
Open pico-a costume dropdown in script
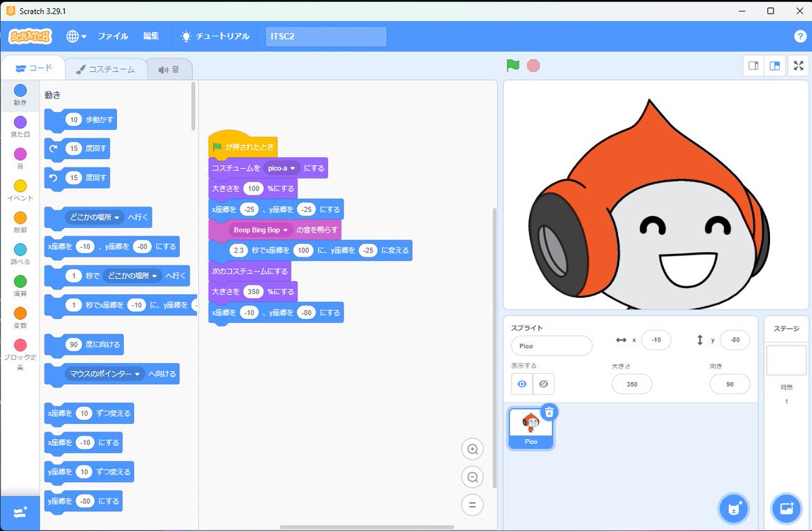282,168
